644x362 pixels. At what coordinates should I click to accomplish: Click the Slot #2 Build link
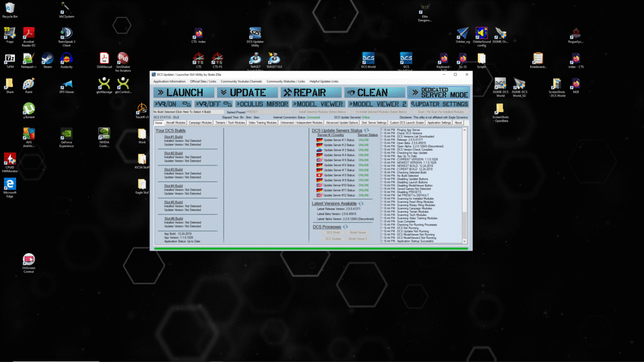[173, 153]
